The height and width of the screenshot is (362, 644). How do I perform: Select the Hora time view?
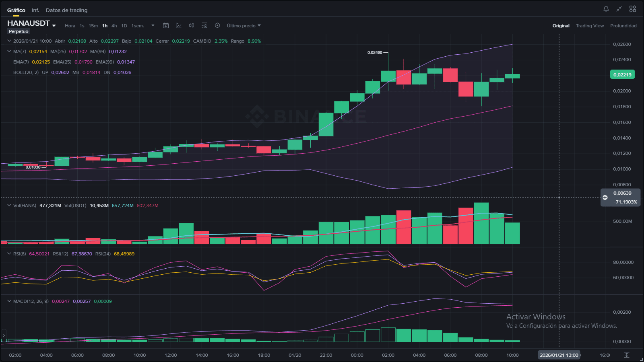coord(70,26)
